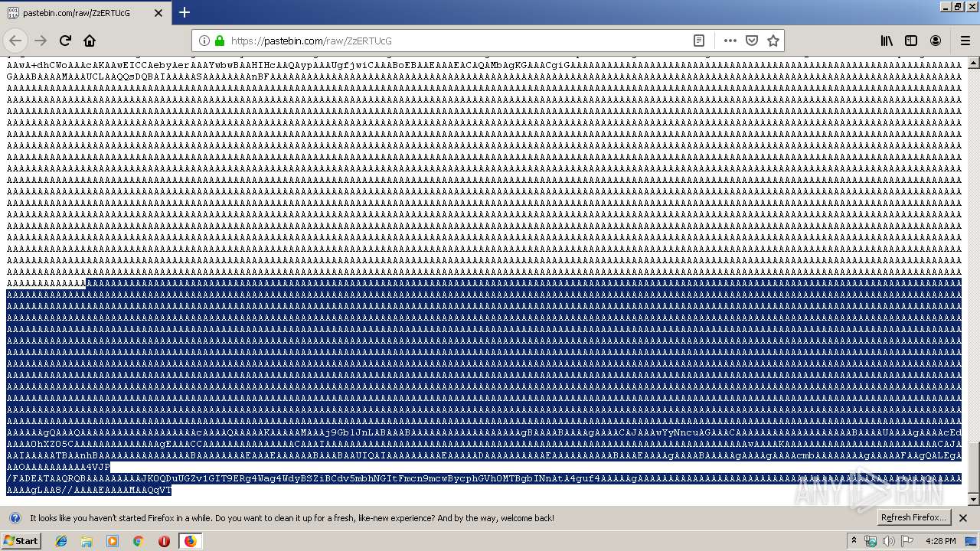Open the network tray icon
Image resolution: width=980 pixels, height=551 pixels.
871,541
